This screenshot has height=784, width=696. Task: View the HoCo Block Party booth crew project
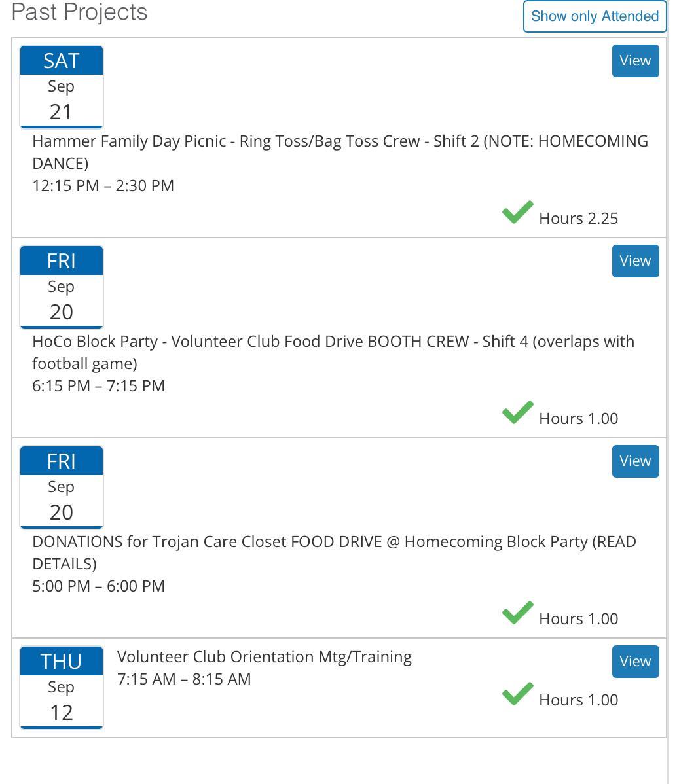(635, 261)
